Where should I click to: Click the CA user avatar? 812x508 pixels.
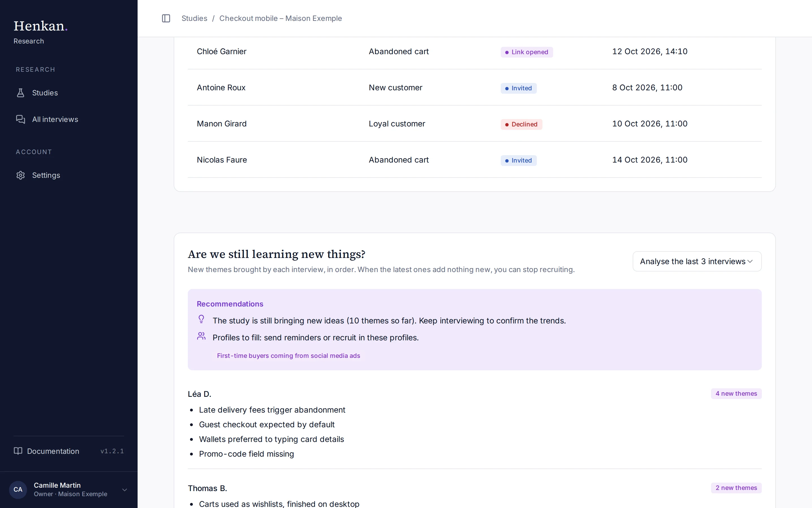tap(18, 490)
